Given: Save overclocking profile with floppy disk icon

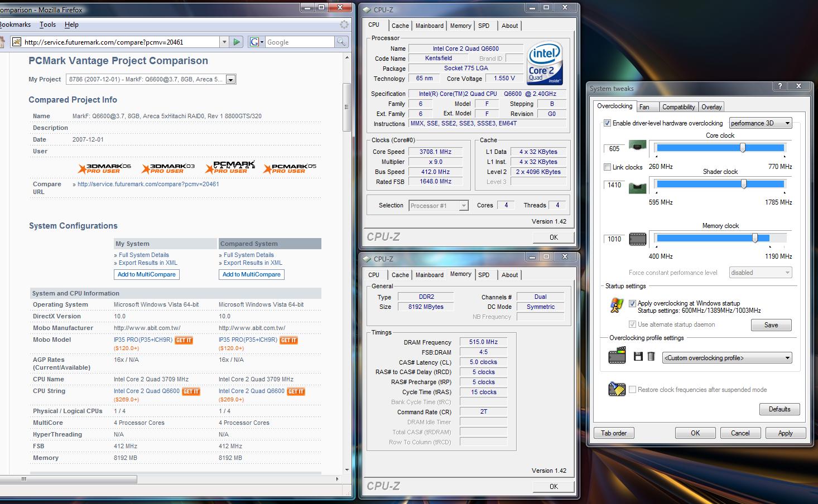Looking at the screenshot, I should pyautogui.click(x=638, y=356).
